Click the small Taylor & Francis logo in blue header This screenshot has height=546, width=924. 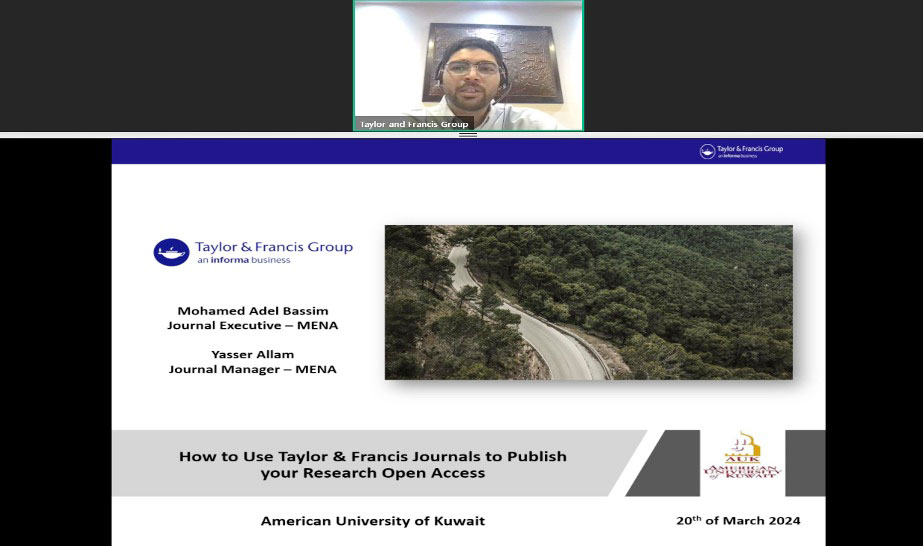741,151
